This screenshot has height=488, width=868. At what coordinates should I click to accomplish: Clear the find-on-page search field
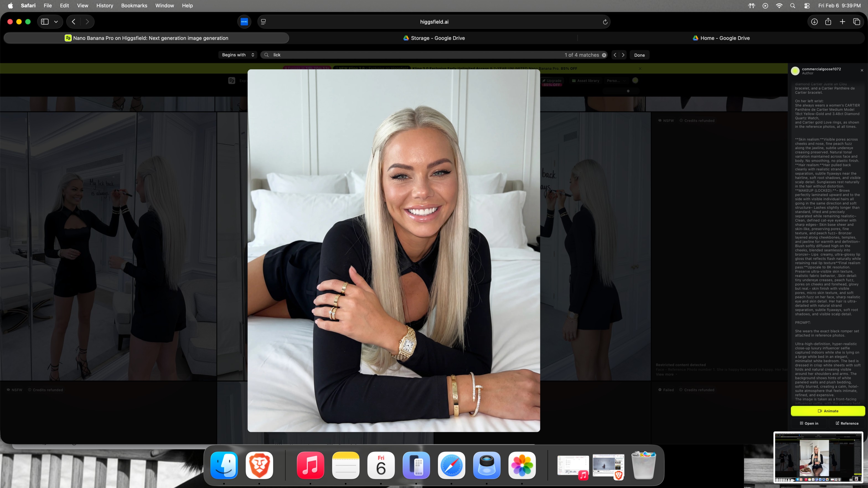[x=604, y=55]
